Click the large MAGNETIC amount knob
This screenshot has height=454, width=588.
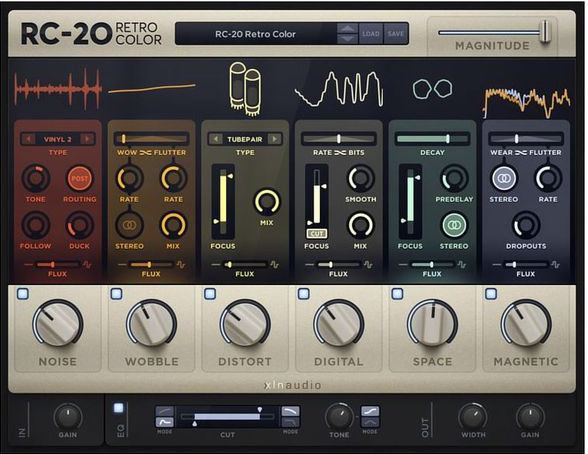pyautogui.click(x=526, y=323)
